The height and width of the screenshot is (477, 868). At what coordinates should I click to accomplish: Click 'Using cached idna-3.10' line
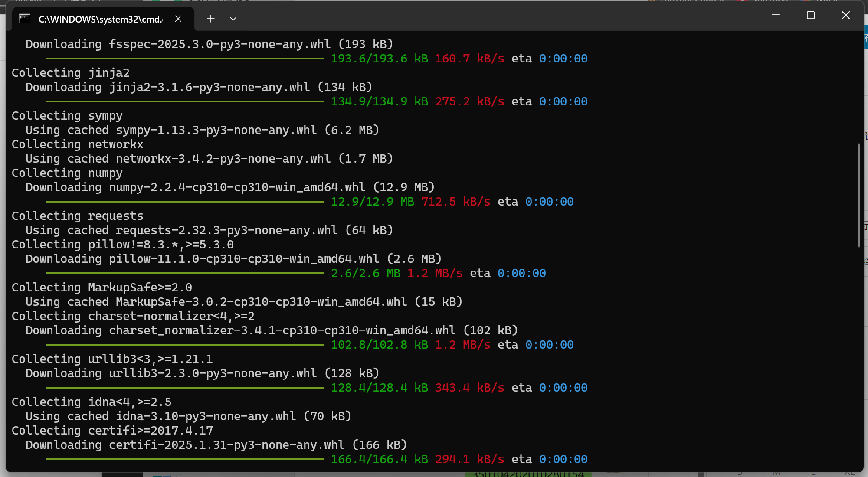pyautogui.click(x=189, y=416)
